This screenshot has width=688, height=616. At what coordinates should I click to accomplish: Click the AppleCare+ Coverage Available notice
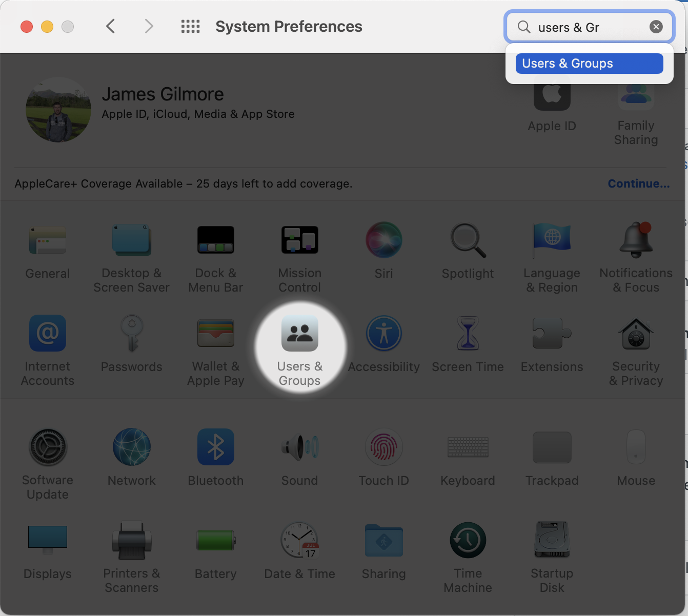[x=184, y=183]
